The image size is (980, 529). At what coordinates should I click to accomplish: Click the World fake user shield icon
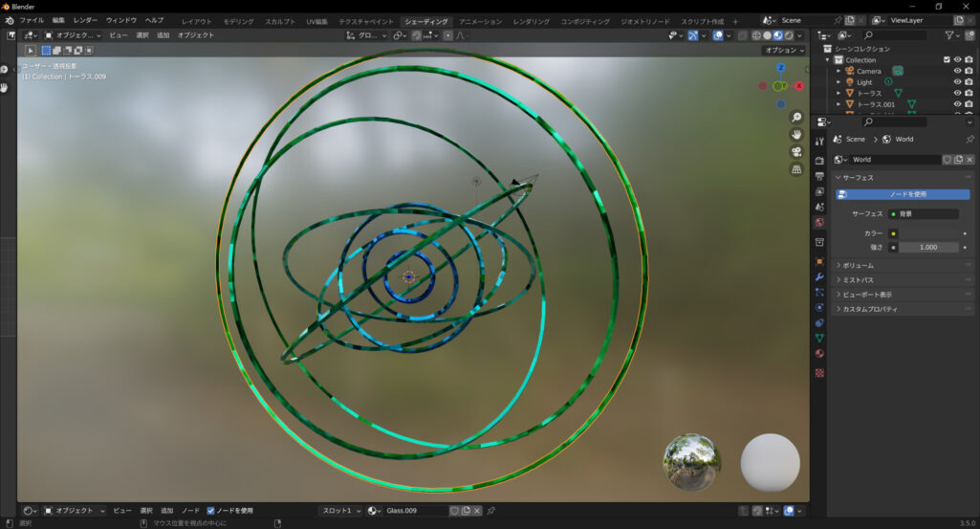point(947,160)
